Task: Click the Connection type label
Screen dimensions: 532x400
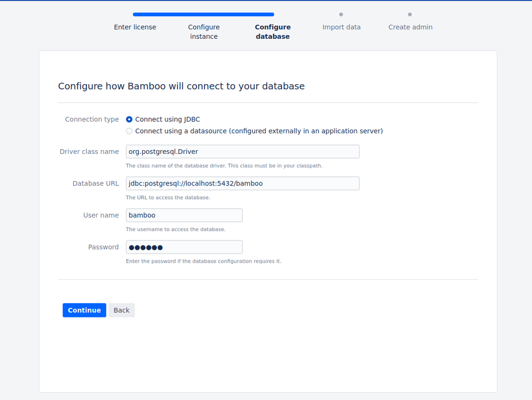Action: point(92,119)
